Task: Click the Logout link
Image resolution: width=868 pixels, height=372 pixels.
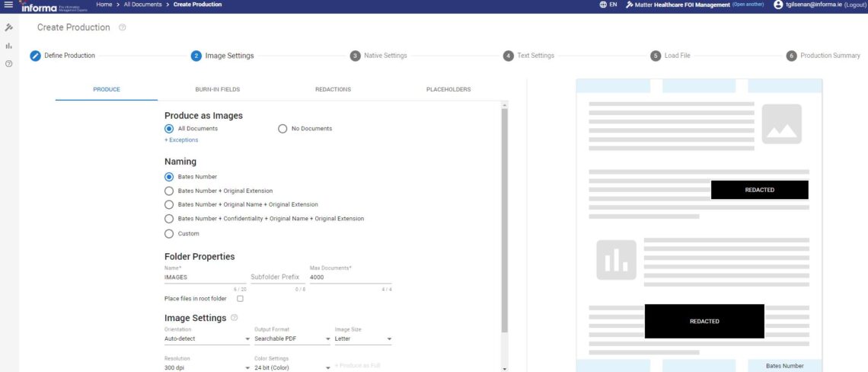Action: click(x=850, y=5)
